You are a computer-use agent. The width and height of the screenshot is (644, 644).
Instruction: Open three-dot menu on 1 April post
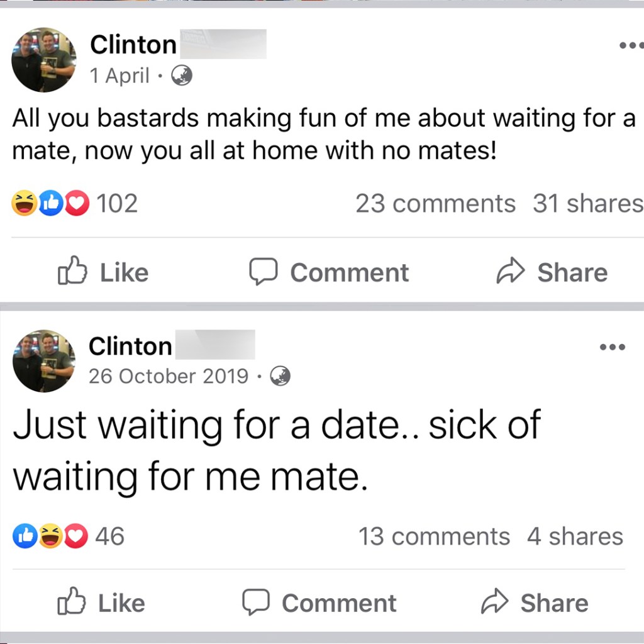click(x=631, y=45)
